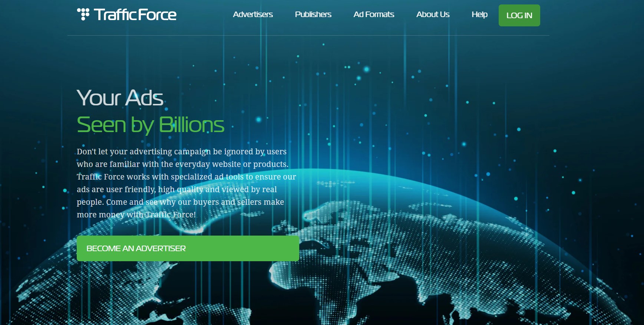The height and width of the screenshot is (325, 644).
Task: Click the BECOME AN ADVERTISER button
Action: 188,248
